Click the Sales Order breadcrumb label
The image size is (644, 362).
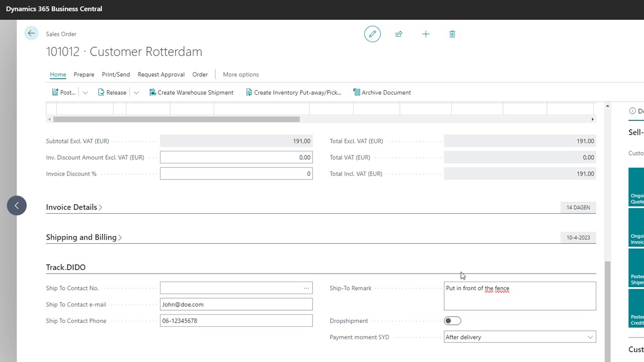click(61, 34)
